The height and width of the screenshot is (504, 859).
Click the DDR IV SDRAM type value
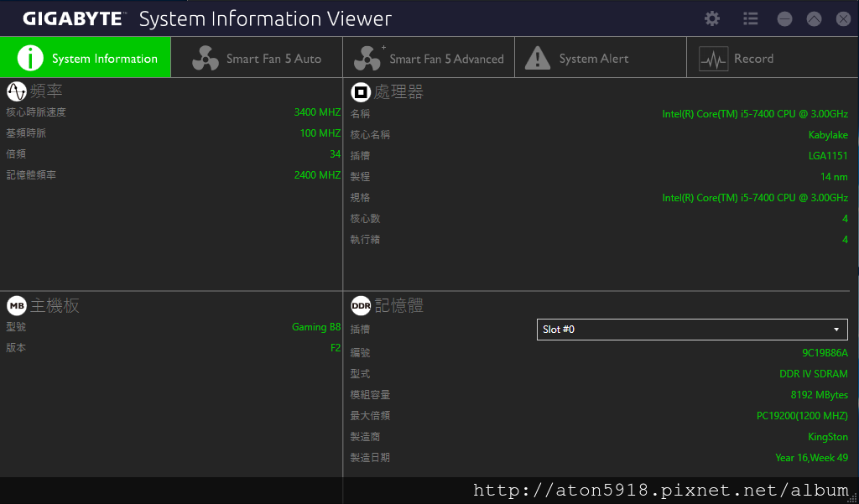coord(814,374)
